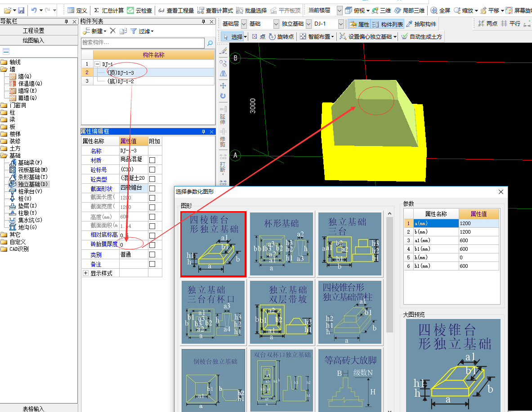Click the 平行 parallel axis tool

(510, 24)
